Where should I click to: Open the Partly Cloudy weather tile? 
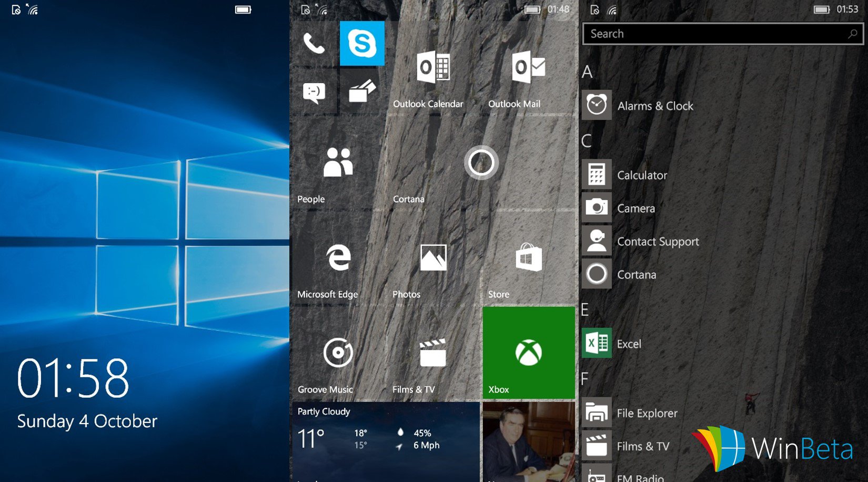tap(386, 442)
